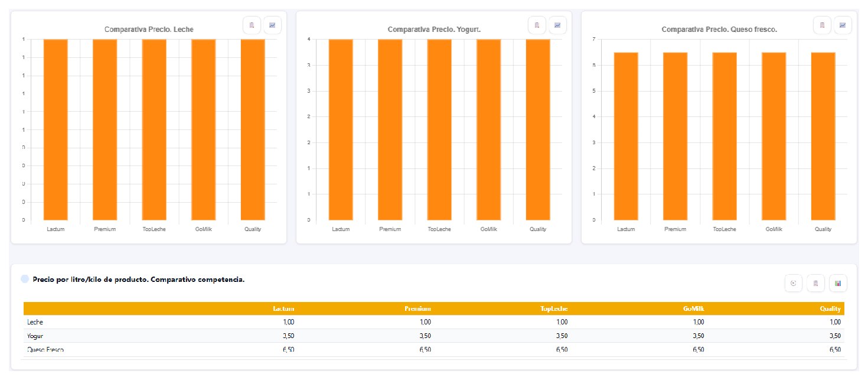
Task: Click the bar chart icon above the price table
Action: [838, 284]
